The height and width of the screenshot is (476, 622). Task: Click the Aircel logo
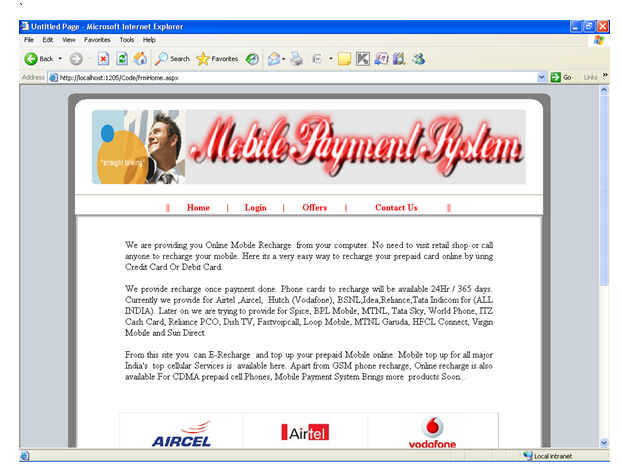pos(182,434)
